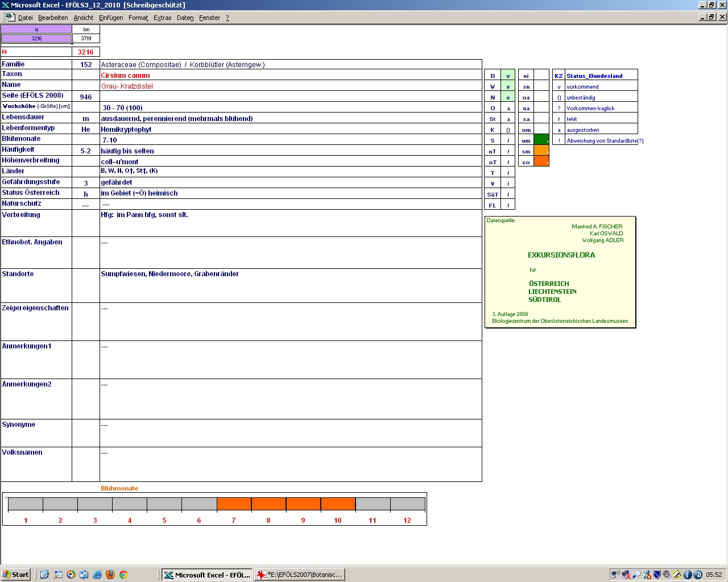Click the green 'um' color cell
Screen dimensions: 728x582
(x=541, y=140)
